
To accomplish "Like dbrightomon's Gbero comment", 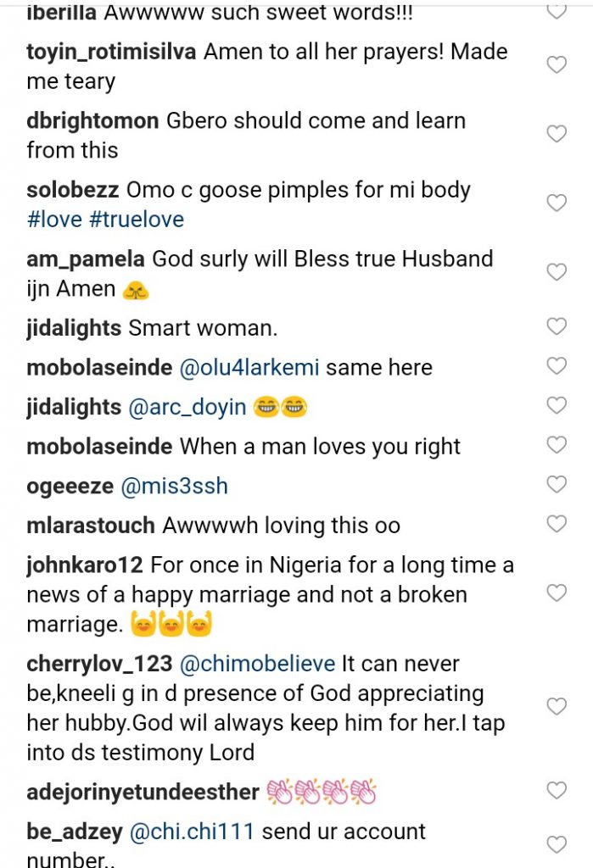I will (x=557, y=134).
